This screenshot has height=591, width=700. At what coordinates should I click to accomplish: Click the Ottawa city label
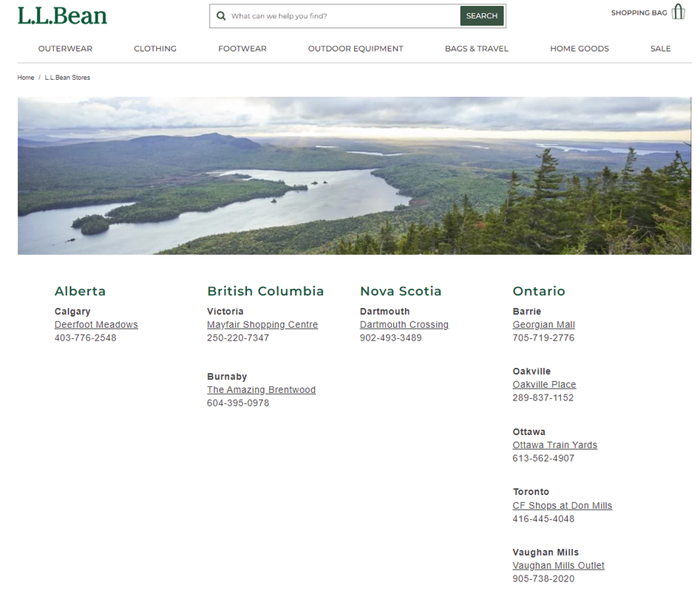click(x=529, y=431)
